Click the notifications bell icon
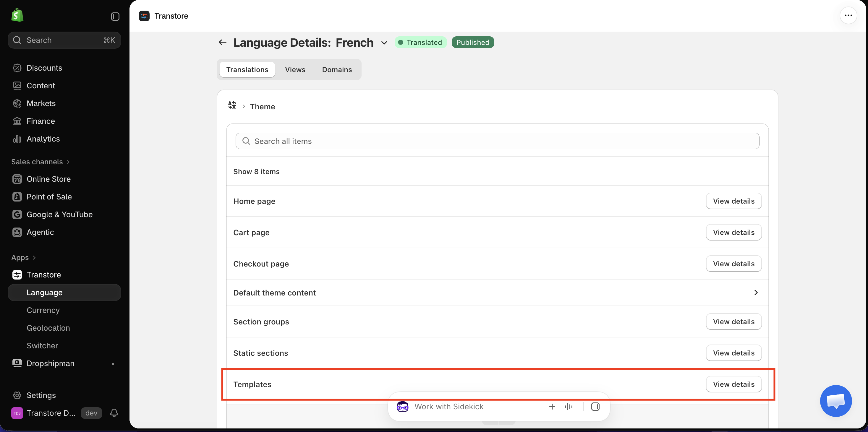The image size is (868, 432). pyautogui.click(x=114, y=413)
